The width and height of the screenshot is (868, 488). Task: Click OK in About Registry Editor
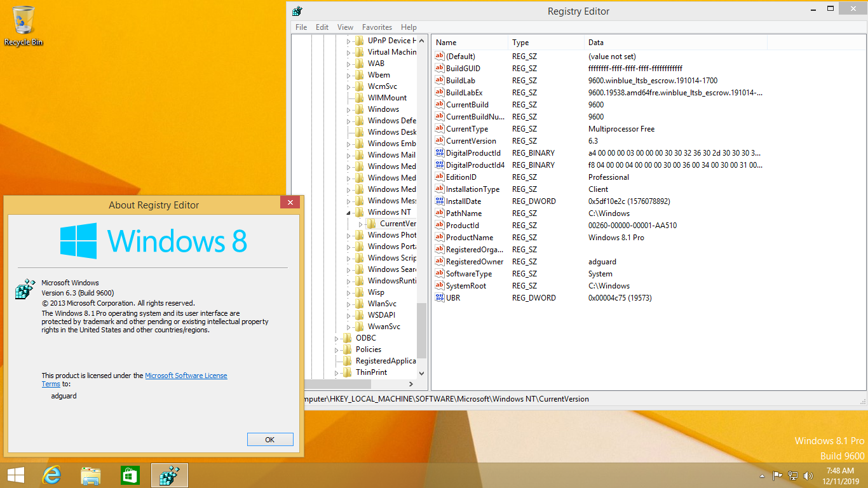coord(270,440)
